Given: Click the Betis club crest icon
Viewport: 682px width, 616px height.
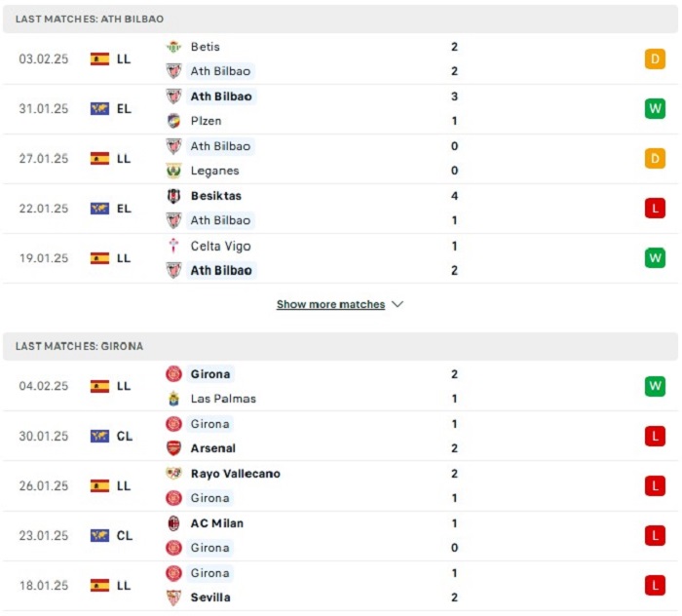Looking at the screenshot, I should point(173,47).
